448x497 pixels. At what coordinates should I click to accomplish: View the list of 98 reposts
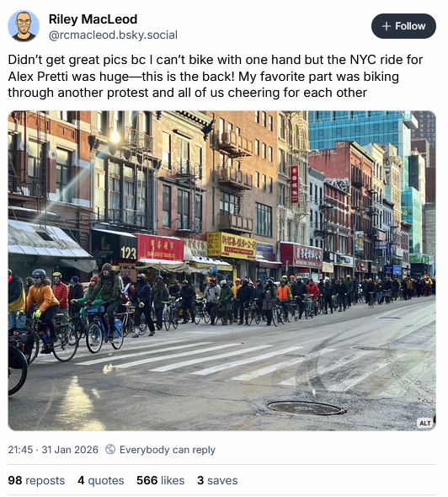click(36, 480)
